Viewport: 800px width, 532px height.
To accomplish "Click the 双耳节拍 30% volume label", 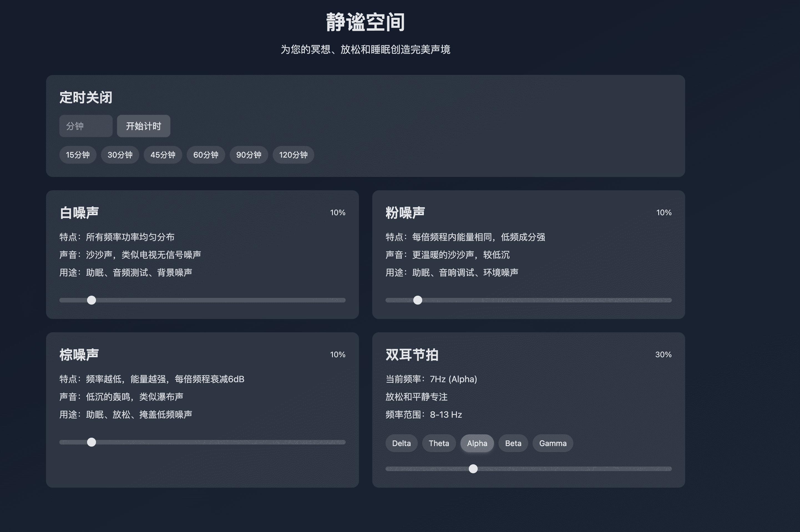I will pyautogui.click(x=663, y=354).
